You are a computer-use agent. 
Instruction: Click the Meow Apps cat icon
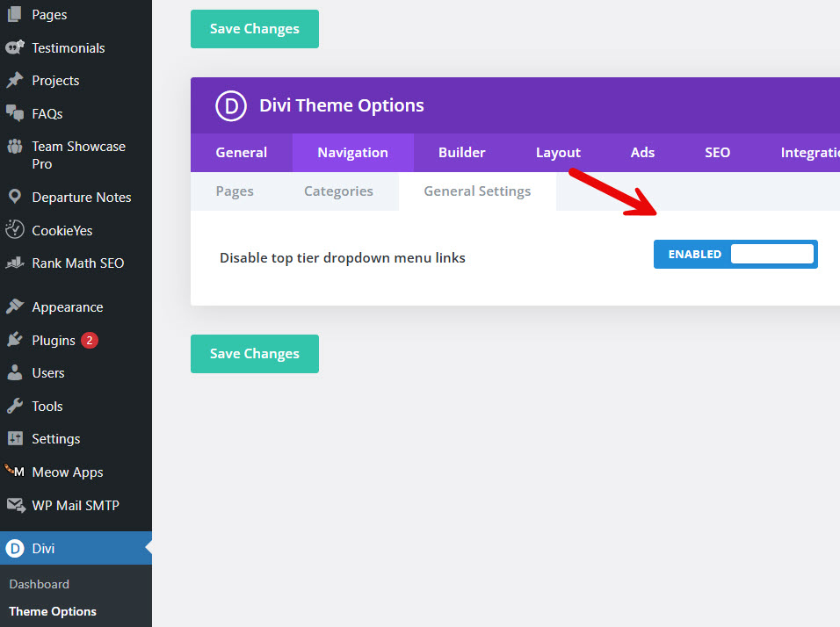14,472
